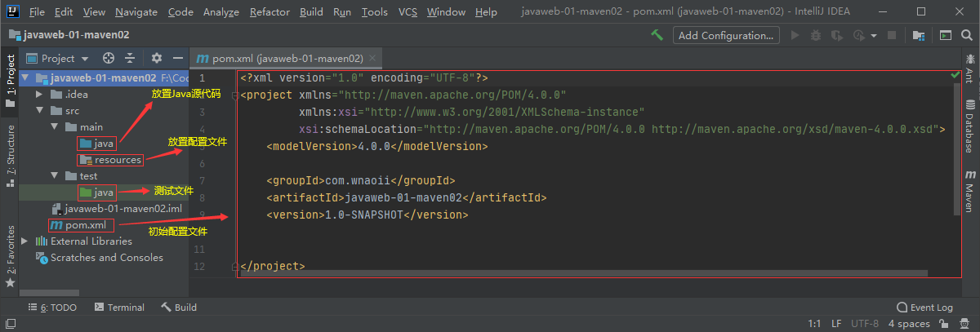Open the VCS menu
This screenshot has width=980, height=332.
pos(408,12)
